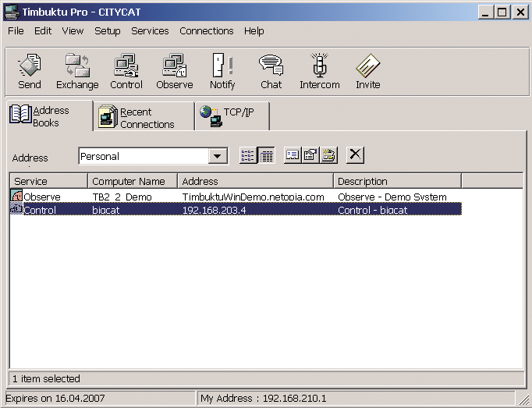Open the Chat tool
Screen dimensions: 532x408
pos(271,72)
